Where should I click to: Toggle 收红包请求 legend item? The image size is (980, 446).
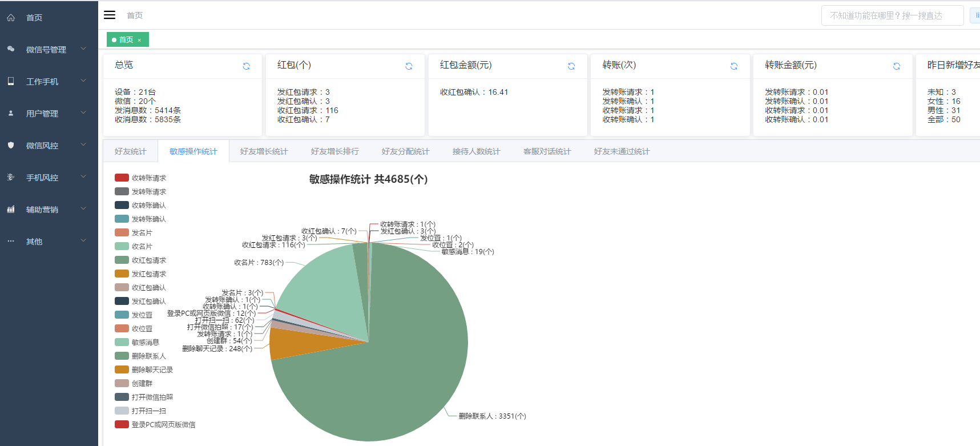[x=140, y=260]
